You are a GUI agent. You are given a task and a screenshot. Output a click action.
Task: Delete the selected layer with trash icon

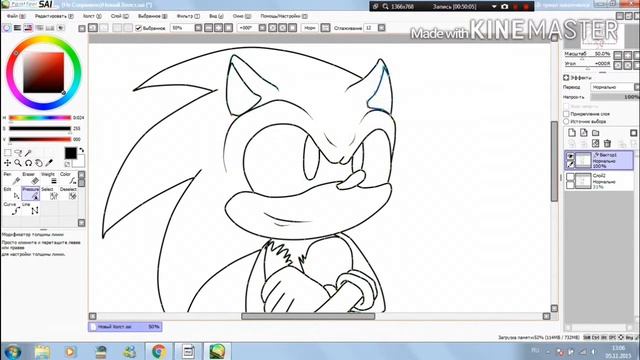(607, 143)
